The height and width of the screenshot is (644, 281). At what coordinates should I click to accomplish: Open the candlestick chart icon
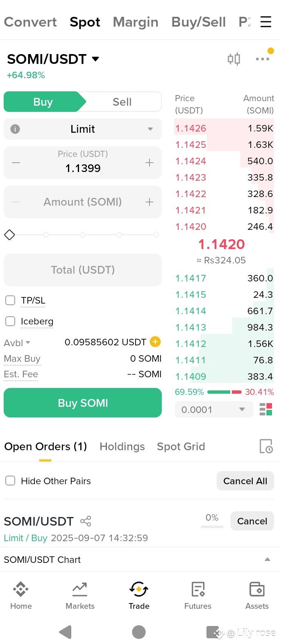pyautogui.click(x=234, y=59)
